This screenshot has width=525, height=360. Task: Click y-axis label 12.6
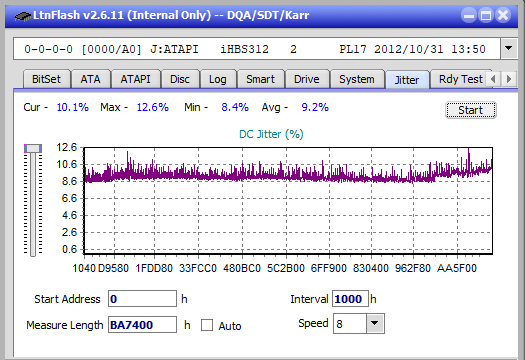click(x=66, y=147)
